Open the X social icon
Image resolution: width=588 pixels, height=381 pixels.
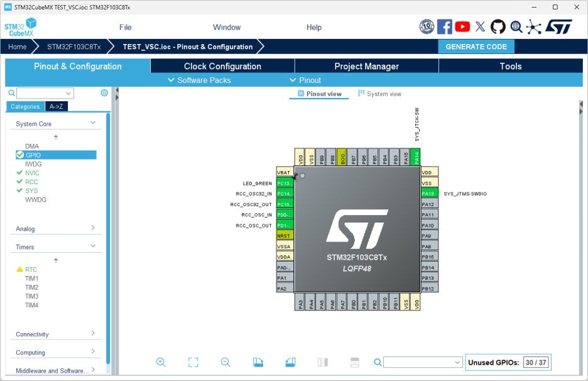[480, 26]
